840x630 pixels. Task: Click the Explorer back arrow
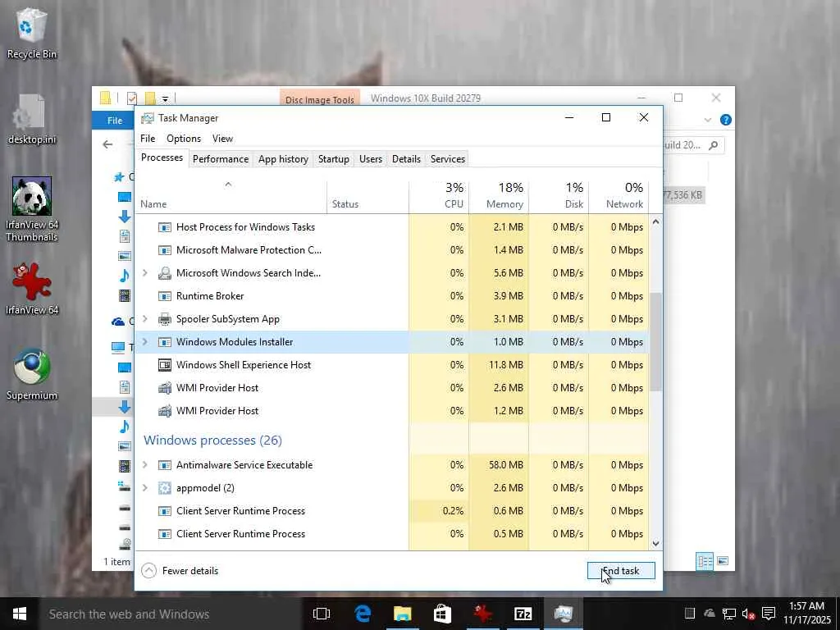tap(107, 144)
